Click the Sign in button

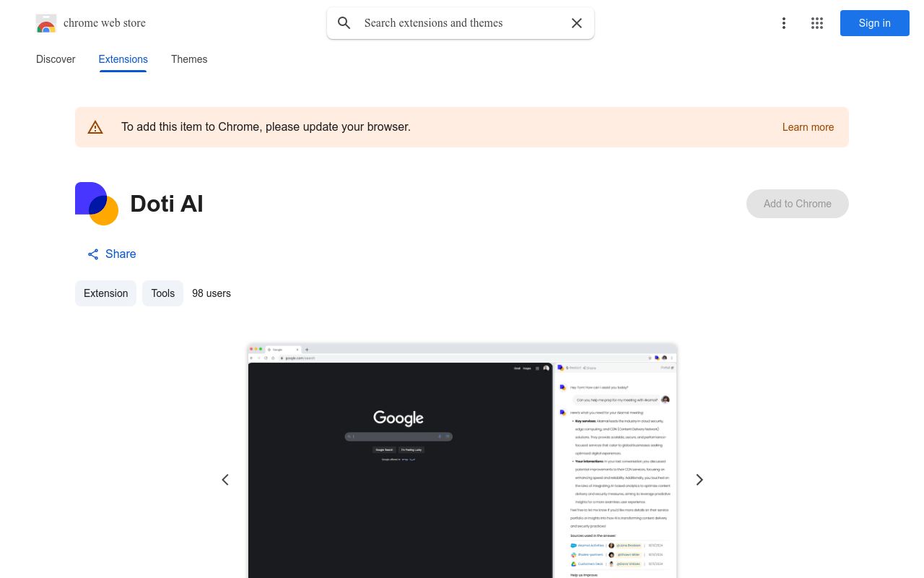[x=875, y=23]
